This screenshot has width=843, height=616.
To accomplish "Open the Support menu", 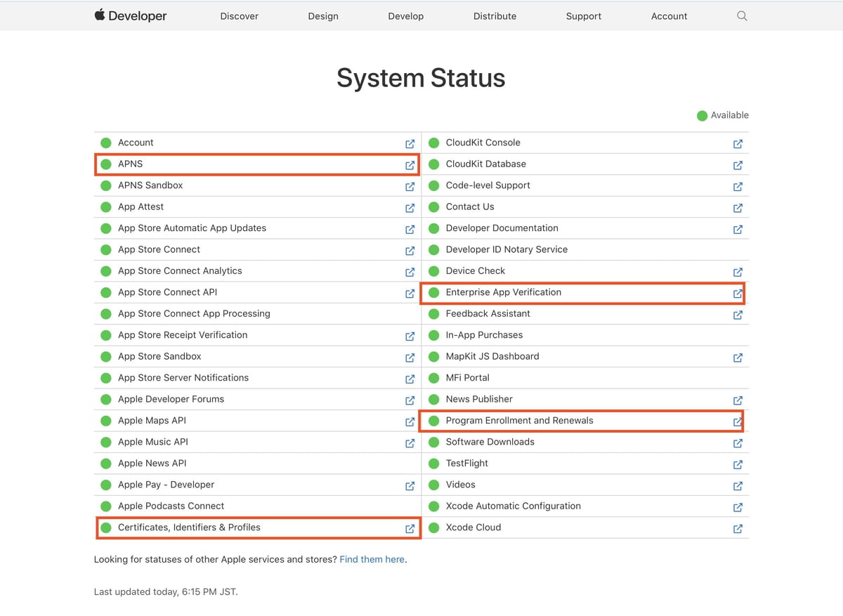I will tap(584, 16).
